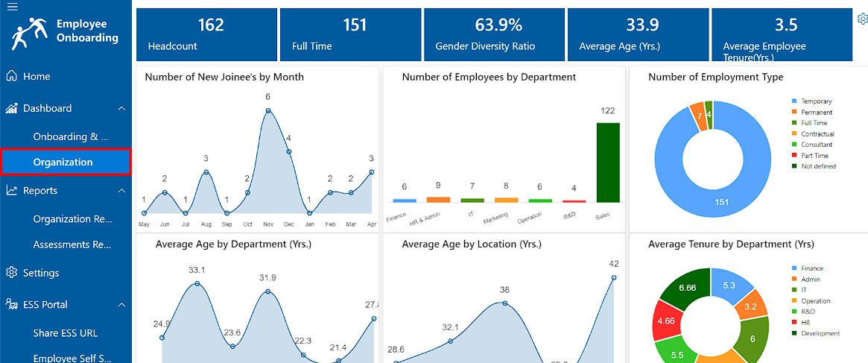
Task: Toggle Consultant legend swatch
Action: (x=794, y=145)
